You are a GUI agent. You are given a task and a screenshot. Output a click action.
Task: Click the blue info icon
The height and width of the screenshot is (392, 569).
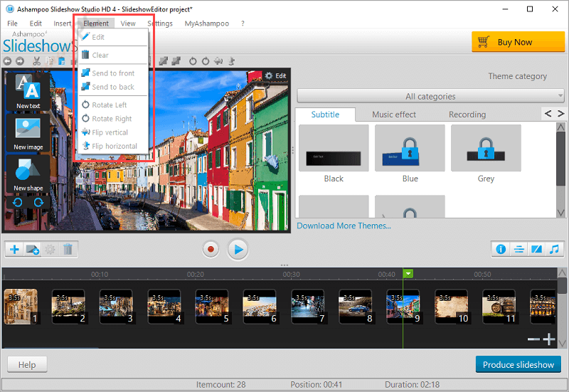click(501, 249)
